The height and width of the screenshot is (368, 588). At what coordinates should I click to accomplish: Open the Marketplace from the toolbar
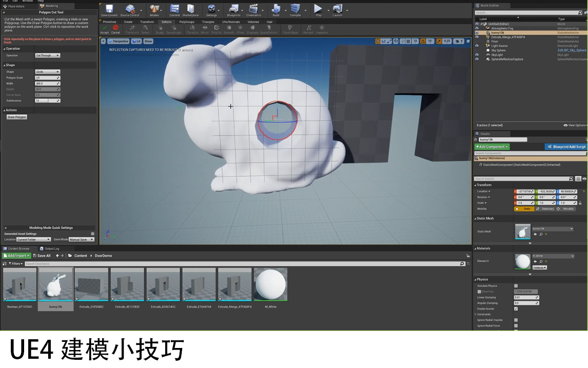pyautogui.click(x=190, y=9)
